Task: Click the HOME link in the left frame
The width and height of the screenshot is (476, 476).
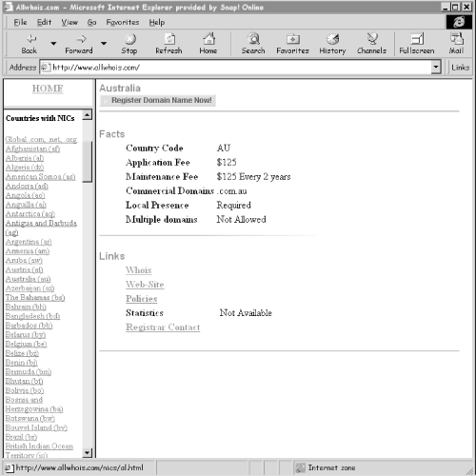Action: [48, 89]
